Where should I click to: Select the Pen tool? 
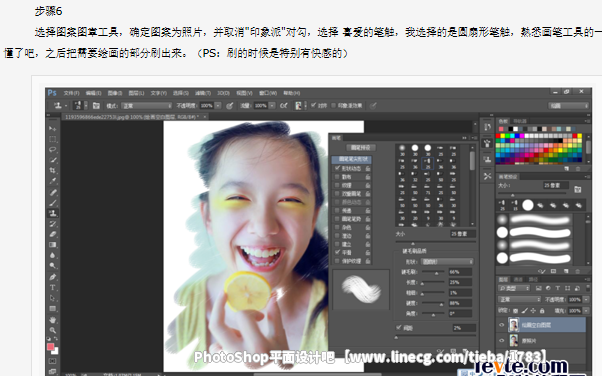[x=53, y=277]
